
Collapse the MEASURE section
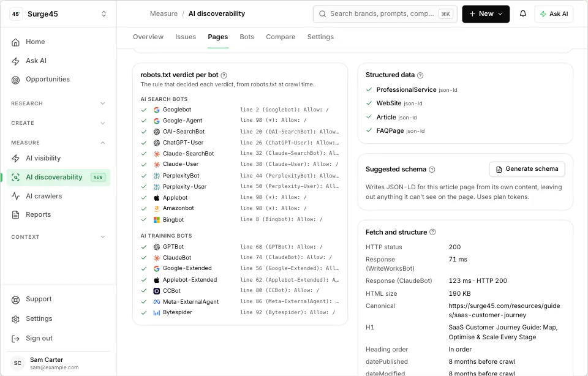tap(58, 143)
